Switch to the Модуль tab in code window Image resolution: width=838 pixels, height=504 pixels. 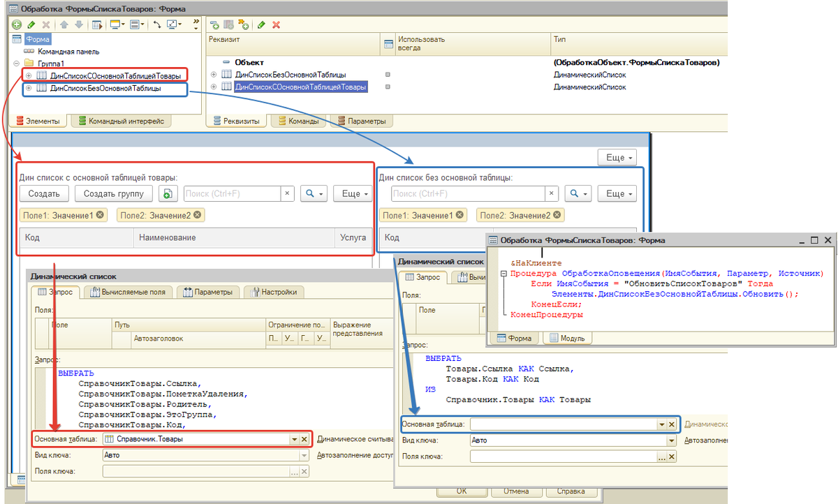coord(568,338)
